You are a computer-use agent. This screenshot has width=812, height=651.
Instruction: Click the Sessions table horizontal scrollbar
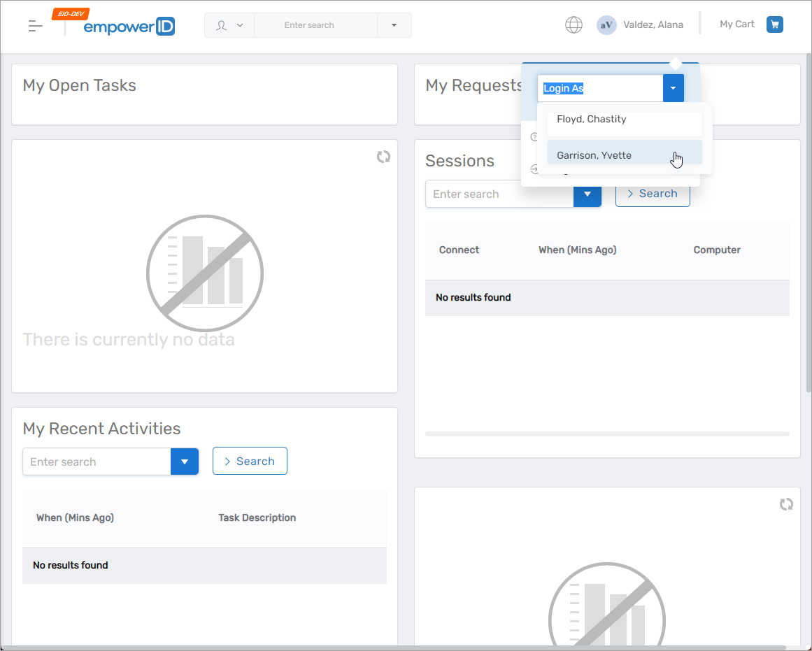[x=606, y=434]
